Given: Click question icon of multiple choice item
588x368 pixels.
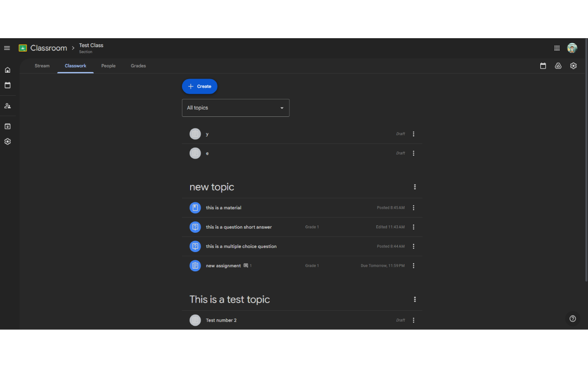Looking at the screenshot, I should click(195, 247).
